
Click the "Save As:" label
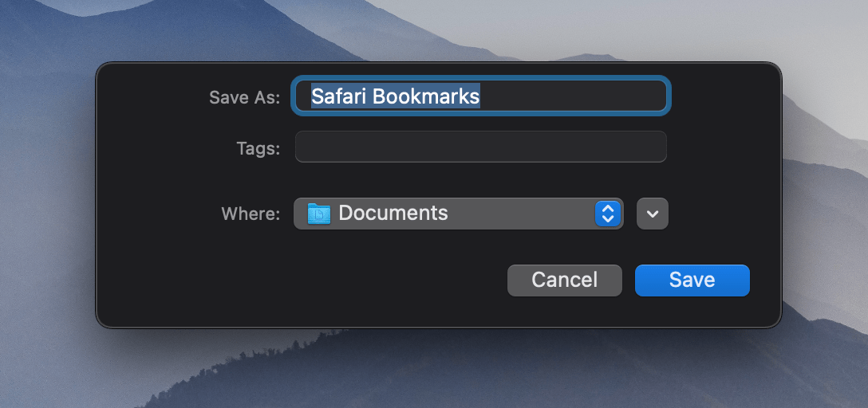tap(244, 97)
